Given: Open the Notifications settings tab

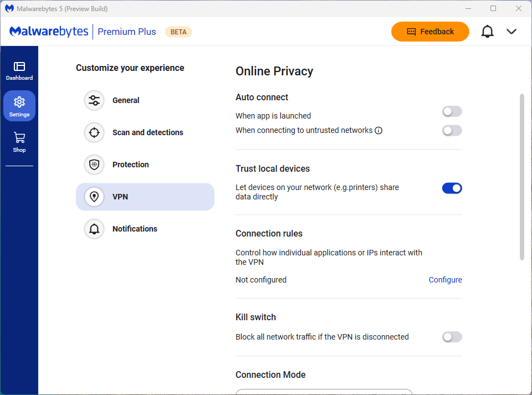Looking at the screenshot, I should (x=135, y=229).
